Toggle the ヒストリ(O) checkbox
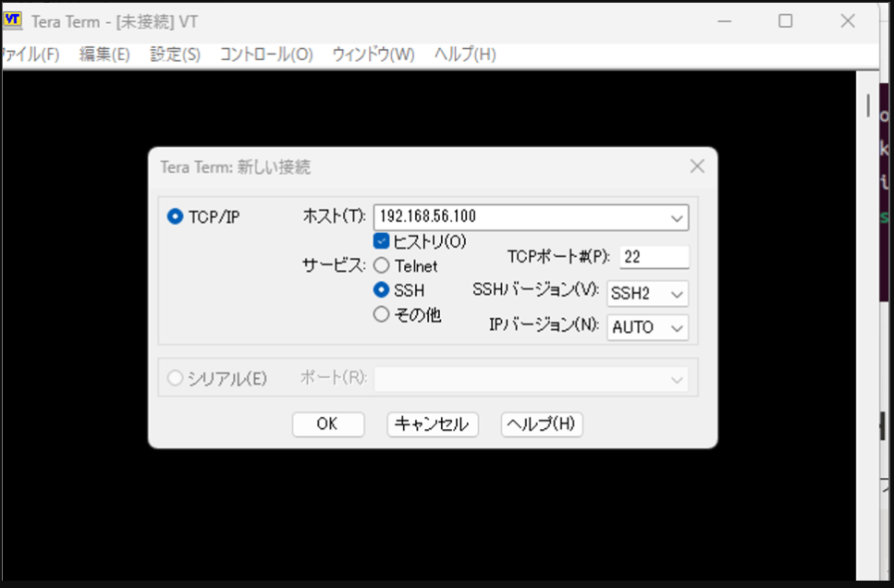 382,241
